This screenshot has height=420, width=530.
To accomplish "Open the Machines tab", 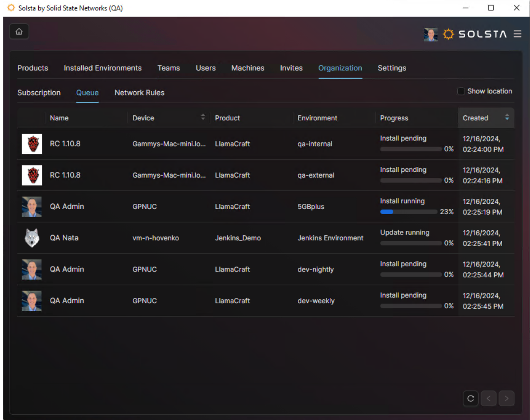I will coord(248,68).
